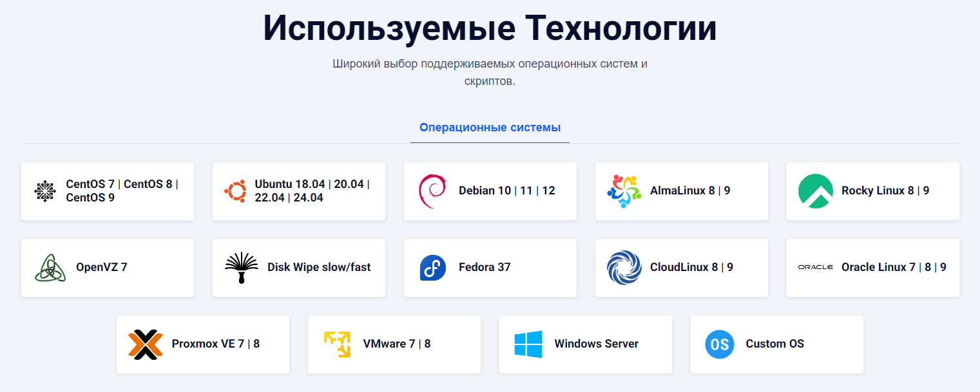Choose the Proxmox VE 7 | 8 label

215,344
